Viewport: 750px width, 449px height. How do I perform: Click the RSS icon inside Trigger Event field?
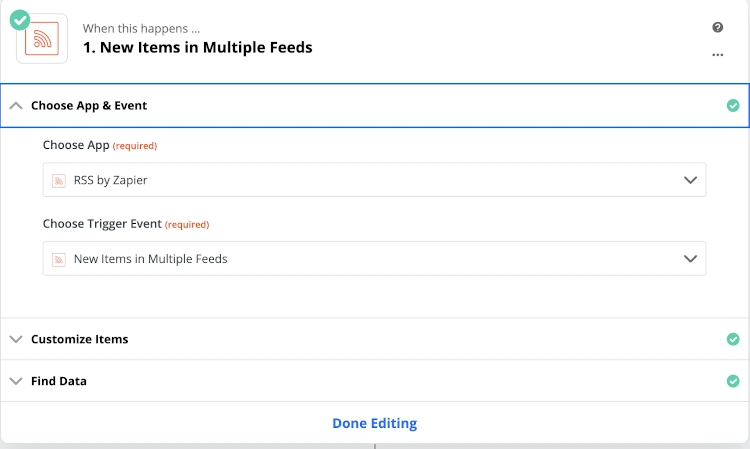tap(59, 259)
